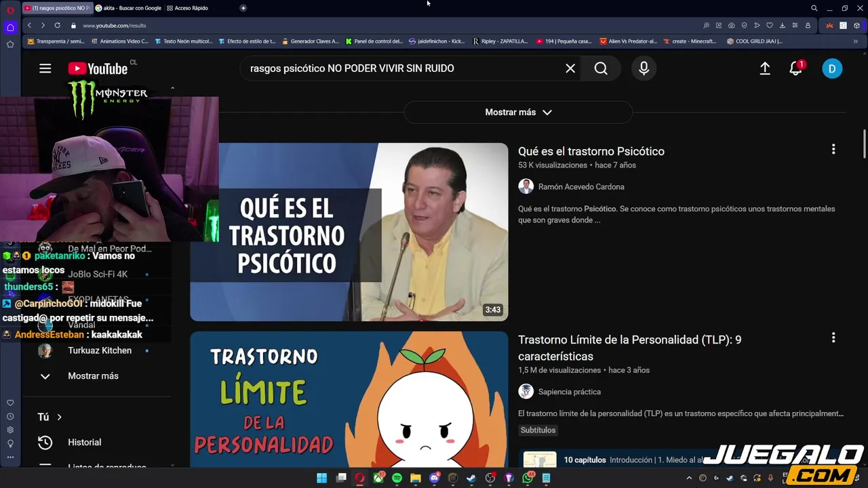The image size is (868, 488).
Task: Open the Qué es el trastorno Psicótico thumbnail
Action: coord(349,232)
